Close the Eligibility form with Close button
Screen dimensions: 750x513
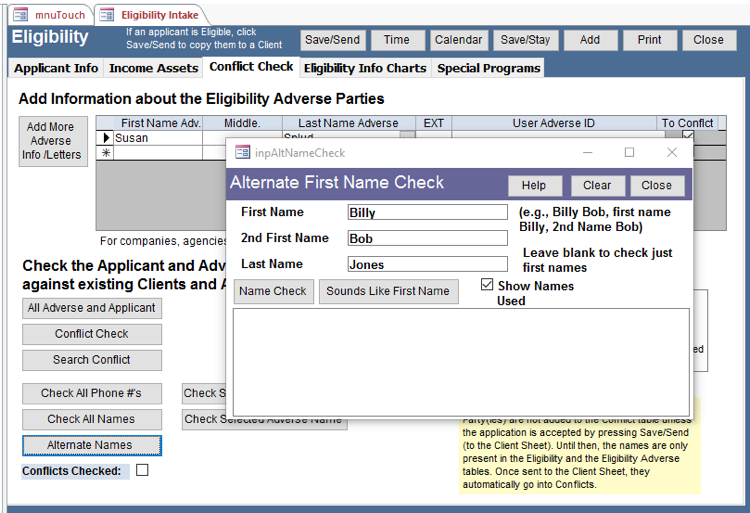708,40
